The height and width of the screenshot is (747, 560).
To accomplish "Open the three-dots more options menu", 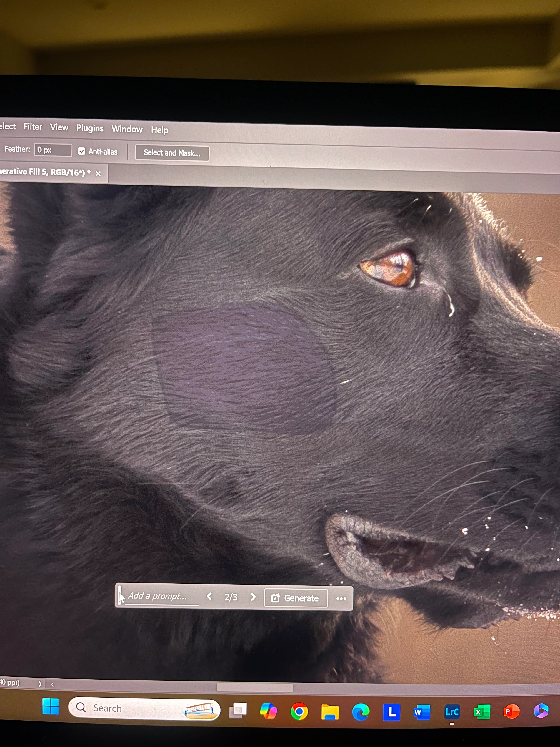I will pyautogui.click(x=341, y=598).
